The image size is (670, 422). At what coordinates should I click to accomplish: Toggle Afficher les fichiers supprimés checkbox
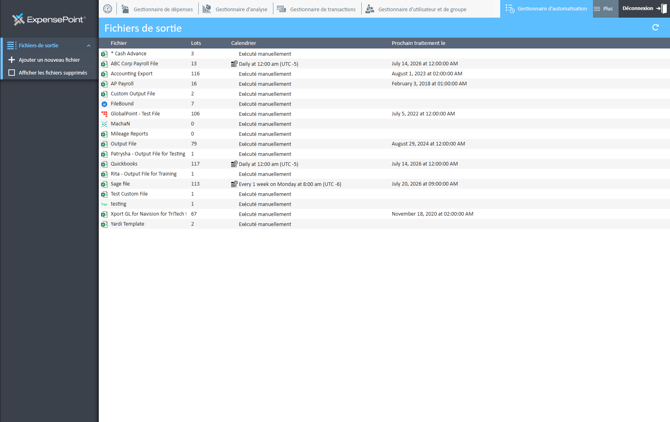click(12, 73)
